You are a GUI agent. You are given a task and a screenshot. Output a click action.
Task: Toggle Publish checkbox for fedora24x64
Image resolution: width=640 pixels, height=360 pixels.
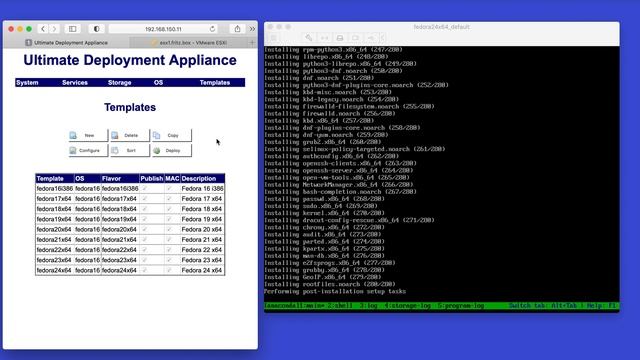point(144,270)
